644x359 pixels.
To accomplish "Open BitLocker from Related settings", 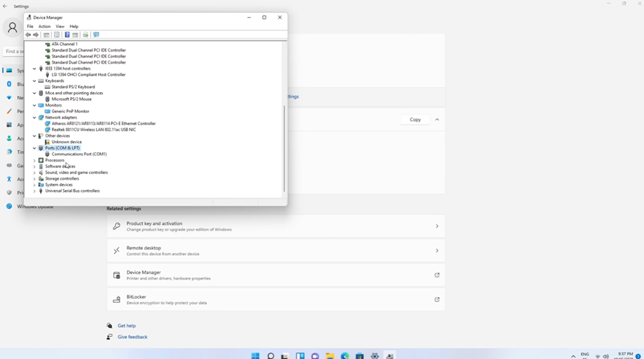I will click(276, 299).
